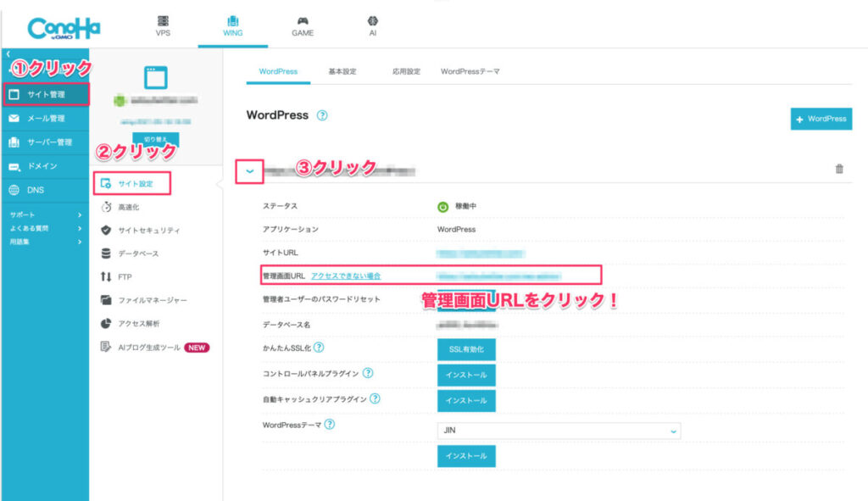868x501 pixels.
Task: Click the ファイルマネージャー folder icon
Action: pos(106,300)
